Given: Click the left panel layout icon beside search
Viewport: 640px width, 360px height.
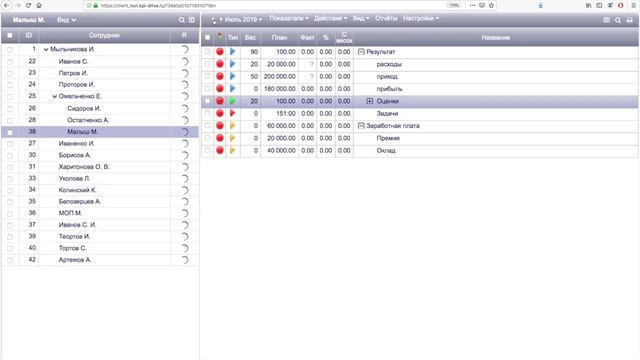Looking at the screenshot, I should pos(191,20).
